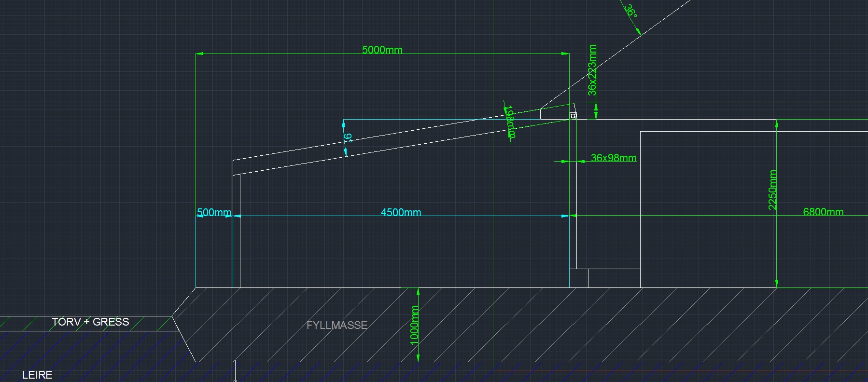
Task: Select the 36x98mm dimension label
Action: 614,158
